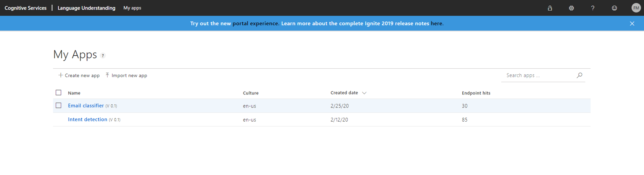The image size is (644, 175).
Task: Dismiss the blue notification banner
Action: [632, 23]
